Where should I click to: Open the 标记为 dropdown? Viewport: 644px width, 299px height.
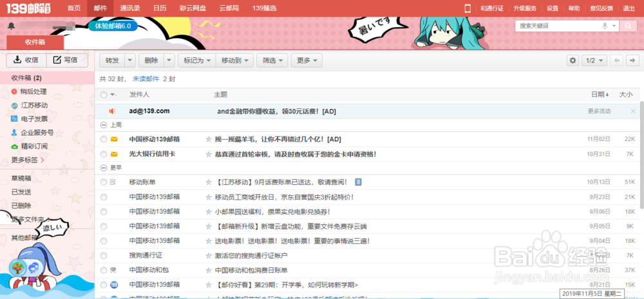(x=196, y=61)
